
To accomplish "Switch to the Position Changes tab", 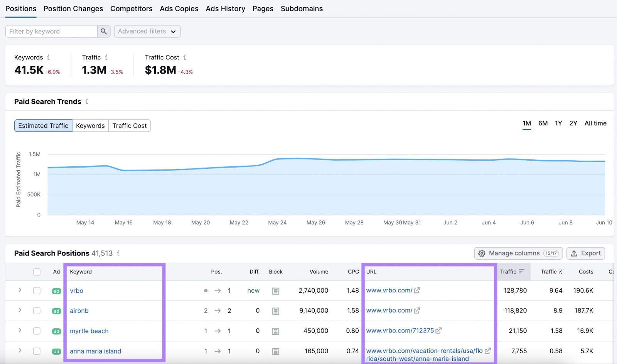I will pos(73,8).
